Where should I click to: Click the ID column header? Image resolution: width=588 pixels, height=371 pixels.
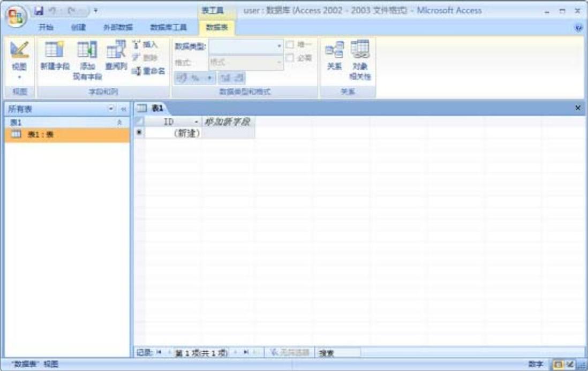click(x=173, y=122)
